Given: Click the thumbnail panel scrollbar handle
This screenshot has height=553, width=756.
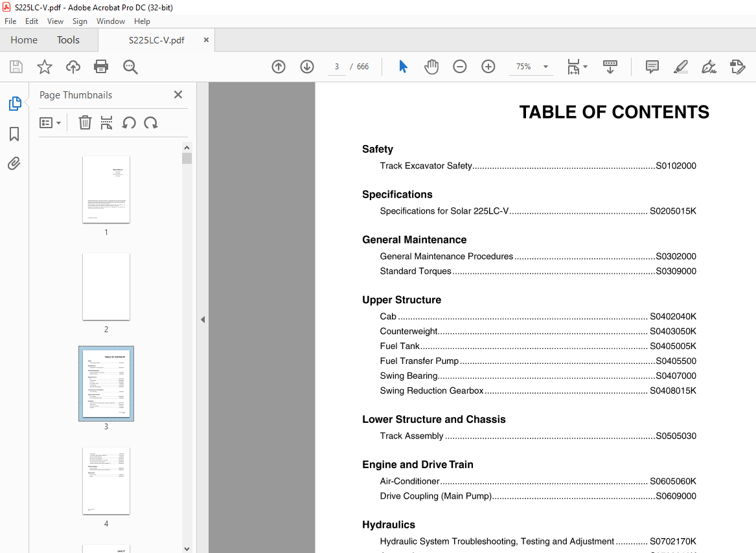Looking at the screenshot, I should (x=187, y=158).
